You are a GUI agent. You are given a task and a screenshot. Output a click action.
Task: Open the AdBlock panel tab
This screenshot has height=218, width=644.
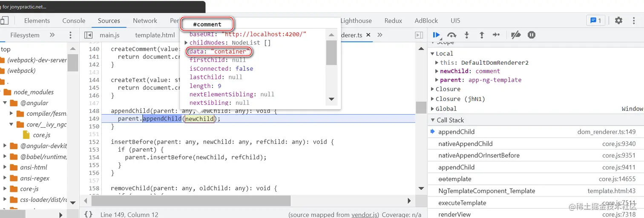(x=426, y=20)
